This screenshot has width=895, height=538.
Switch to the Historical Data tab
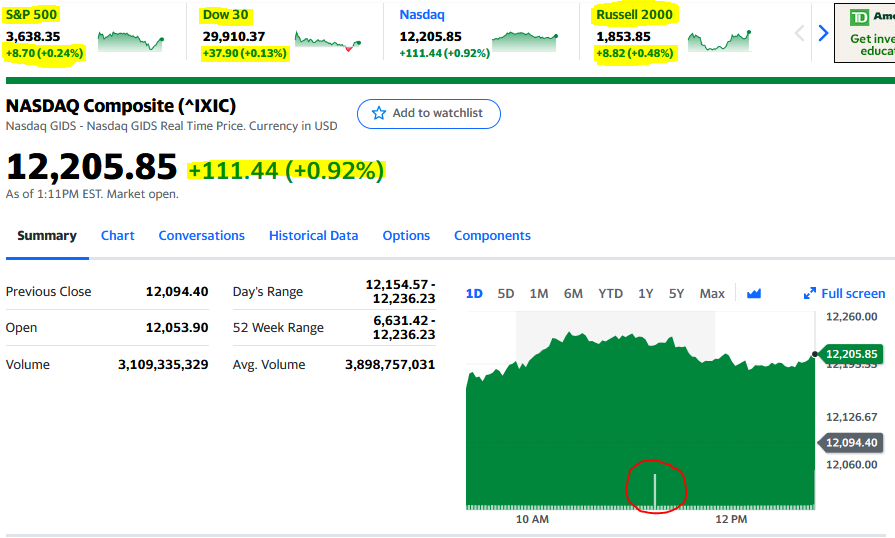[313, 236]
